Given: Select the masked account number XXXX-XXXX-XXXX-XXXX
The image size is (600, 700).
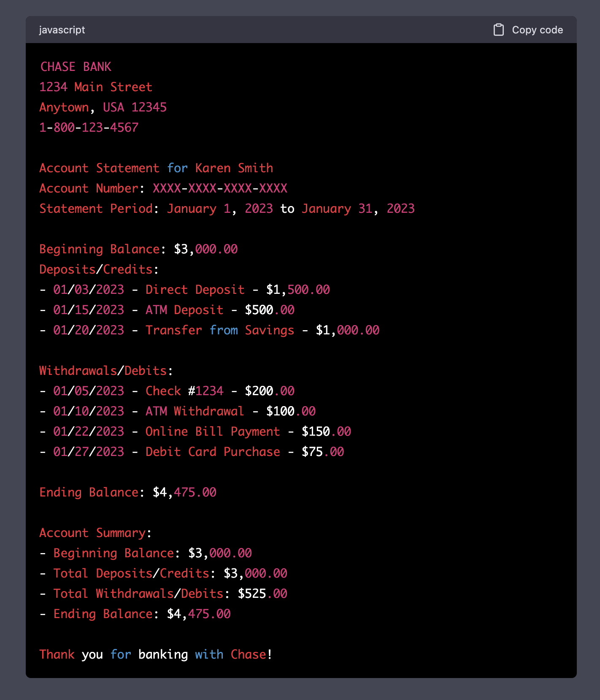Looking at the screenshot, I should coord(220,188).
